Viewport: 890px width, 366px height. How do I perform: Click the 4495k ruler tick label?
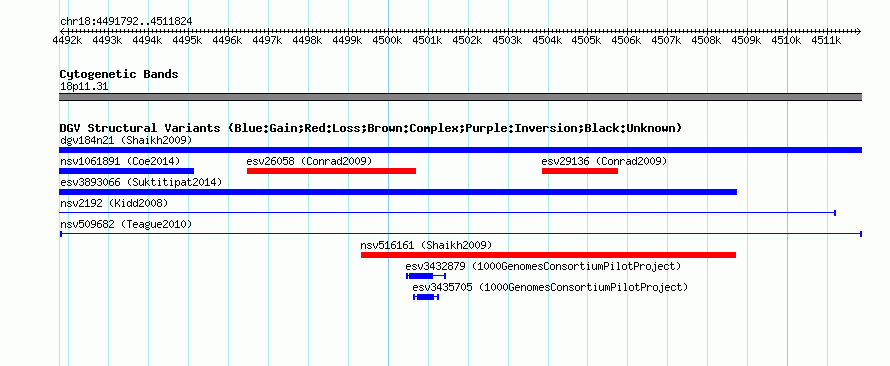point(188,40)
